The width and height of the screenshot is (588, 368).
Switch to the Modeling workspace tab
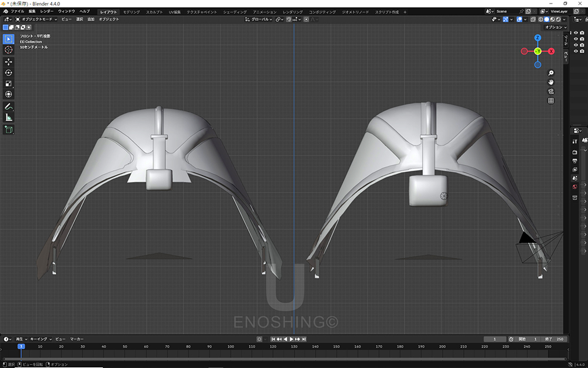click(x=132, y=12)
